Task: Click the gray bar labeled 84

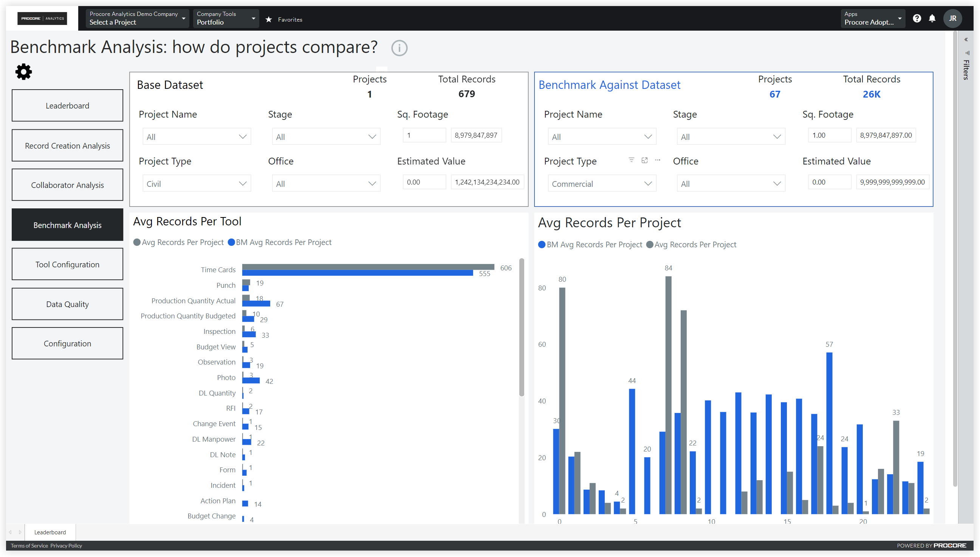Action: click(668, 395)
